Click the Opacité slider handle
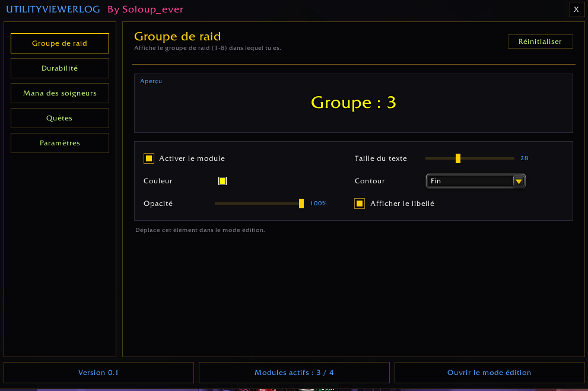This screenshot has width=588, height=391. click(301, 203)
